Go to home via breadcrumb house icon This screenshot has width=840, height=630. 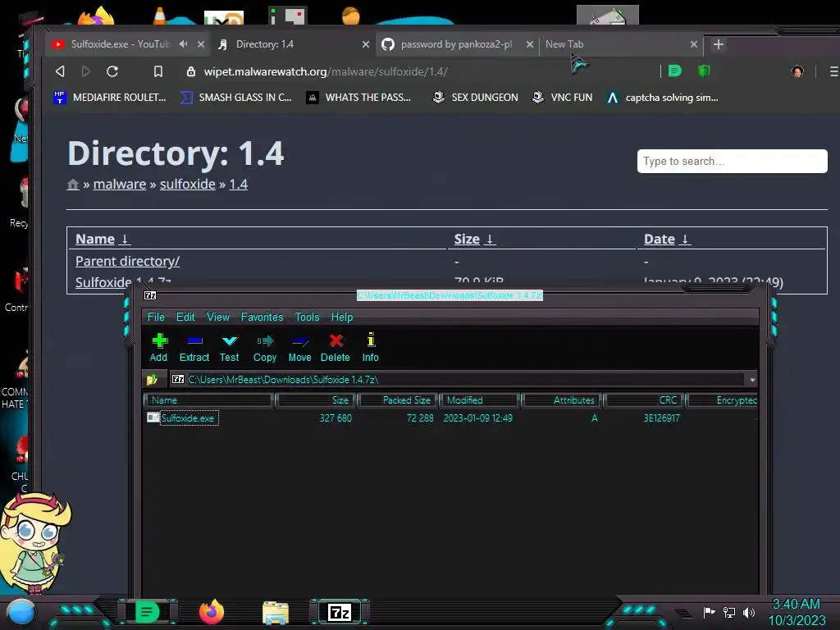point(73,185)
